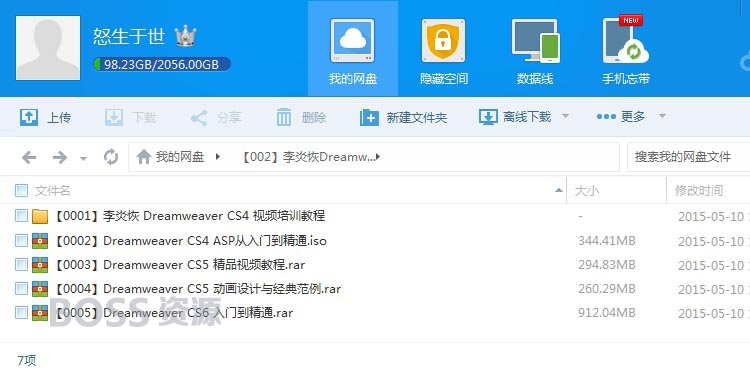This screenshot has width=750, height=377.
Task: Sort by 修改时间 column header
Action: [698, 191]
